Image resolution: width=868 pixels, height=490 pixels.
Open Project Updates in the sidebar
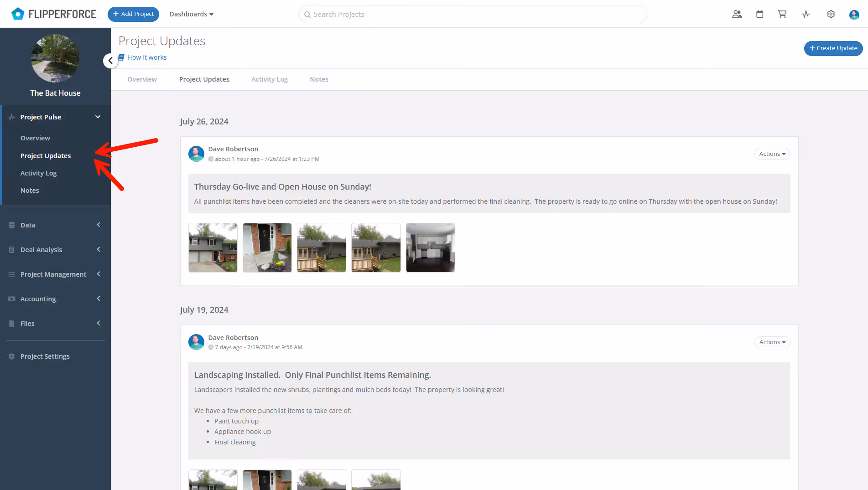coord(46,156)
